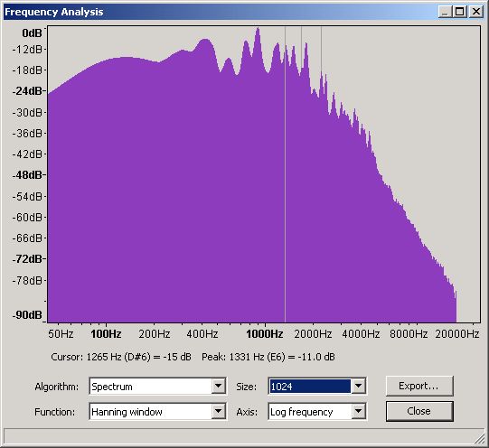Click the -48dB axis label
This screenshot has height=448, width=489.
(x=27, y=175)
